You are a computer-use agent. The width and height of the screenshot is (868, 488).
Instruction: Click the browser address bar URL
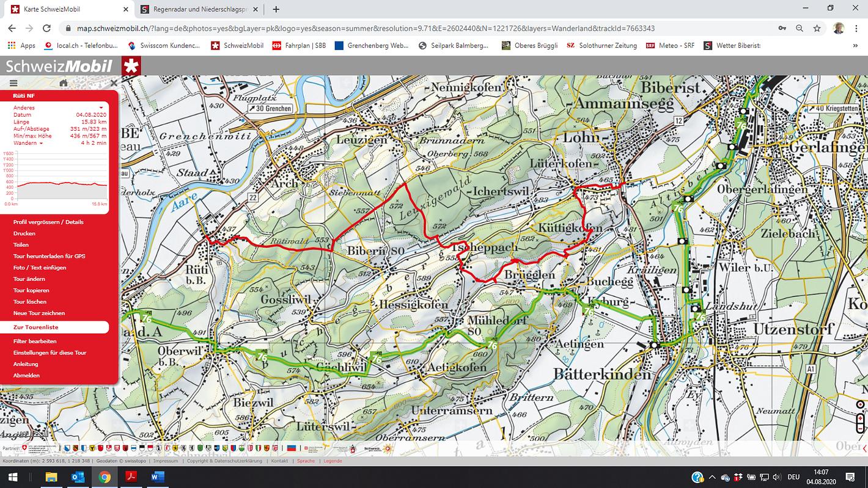[x=367, y=28]
